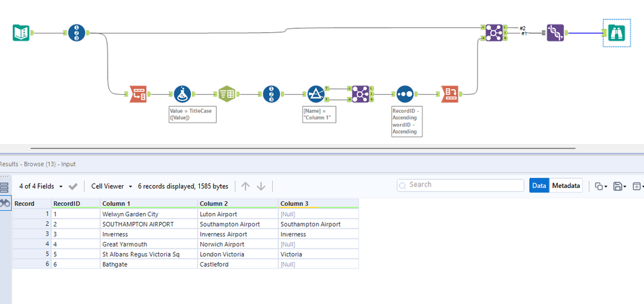This screenshot has height=304, width=644.
Task: Click the Input Data tool's output anchor
Action: tap(32, 33)
